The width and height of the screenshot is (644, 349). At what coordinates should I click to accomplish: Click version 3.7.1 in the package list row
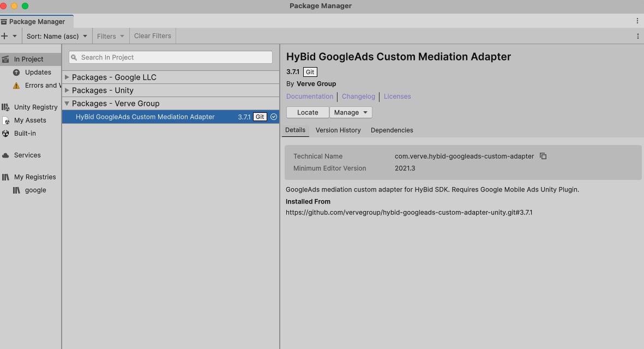[244, 117]
